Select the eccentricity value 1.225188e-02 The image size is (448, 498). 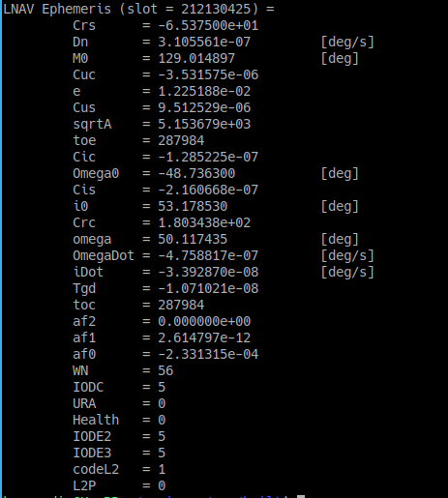204,91
